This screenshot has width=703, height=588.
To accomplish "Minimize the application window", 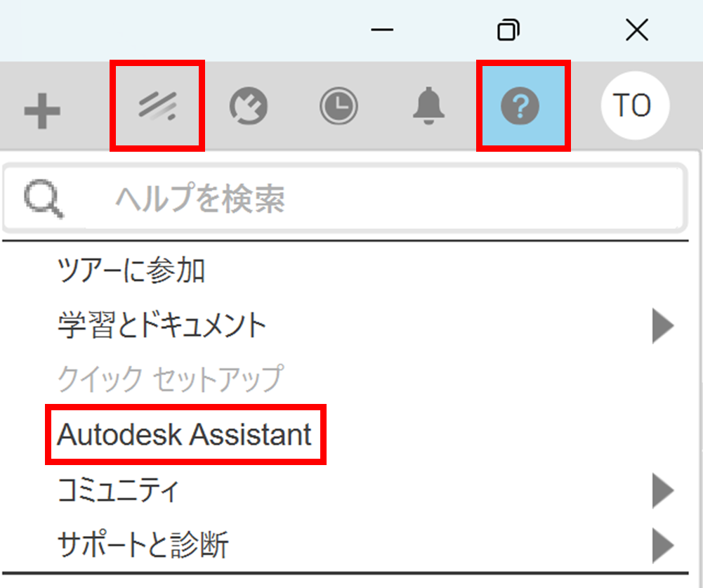I will coord(382,30).
